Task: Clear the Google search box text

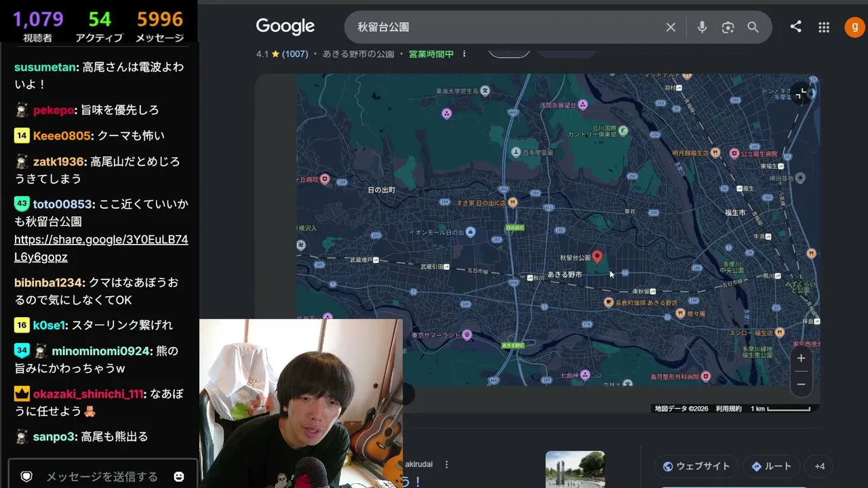Action: click(x=671, y=27)
